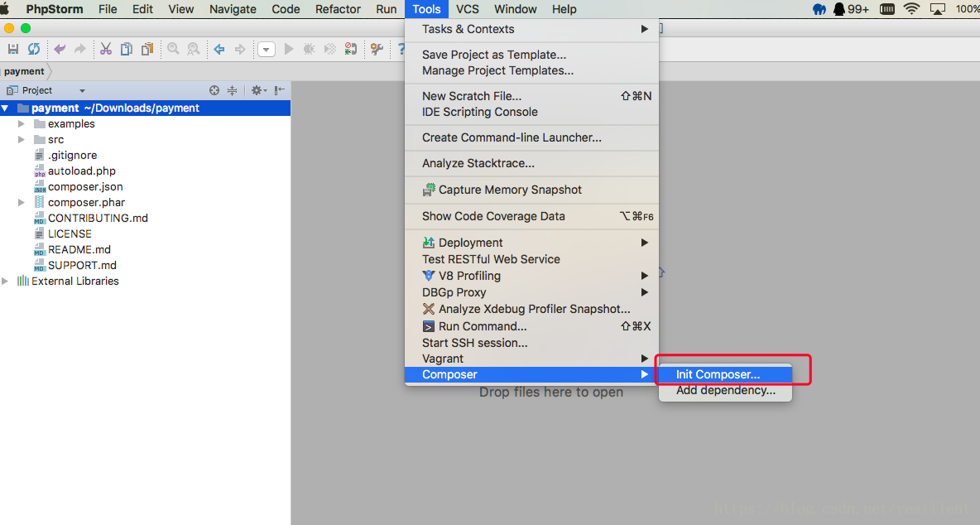Viewport: 980px width, 525px height.
Task: Open the run configuration dropdown
Action: coord(267,49)
